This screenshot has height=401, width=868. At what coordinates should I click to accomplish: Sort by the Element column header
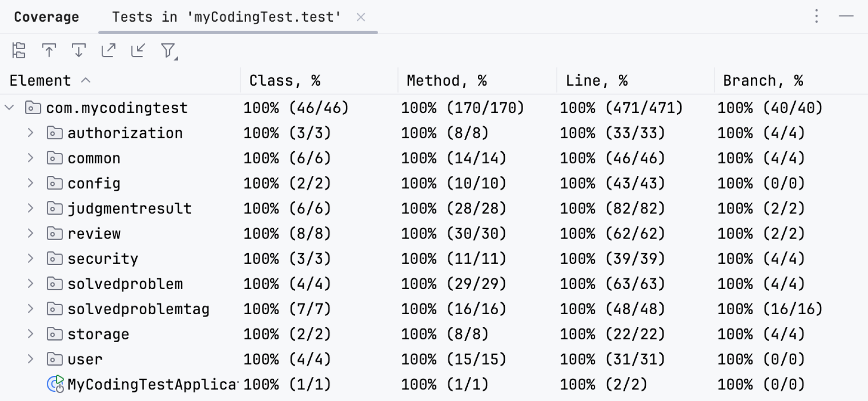coord(40,80)
